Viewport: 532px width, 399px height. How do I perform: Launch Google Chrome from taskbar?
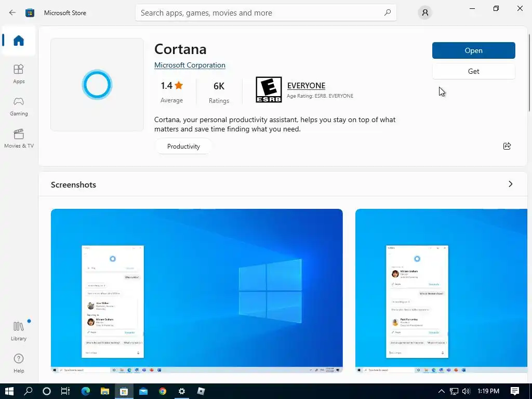click(x=163, y=391)
